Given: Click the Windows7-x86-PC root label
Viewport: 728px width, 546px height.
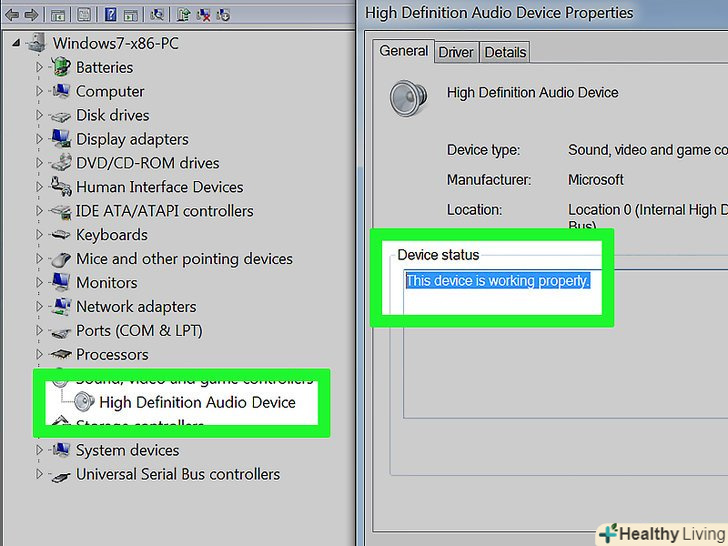Looking at the screenshot, I should point(116,43).
